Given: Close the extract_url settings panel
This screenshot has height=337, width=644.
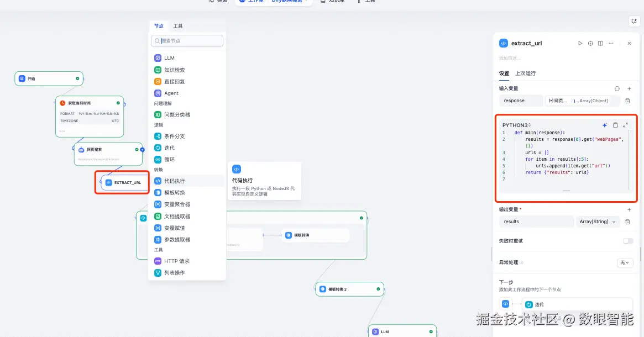Looking at the screenshot, I should [x=629, y=43].
